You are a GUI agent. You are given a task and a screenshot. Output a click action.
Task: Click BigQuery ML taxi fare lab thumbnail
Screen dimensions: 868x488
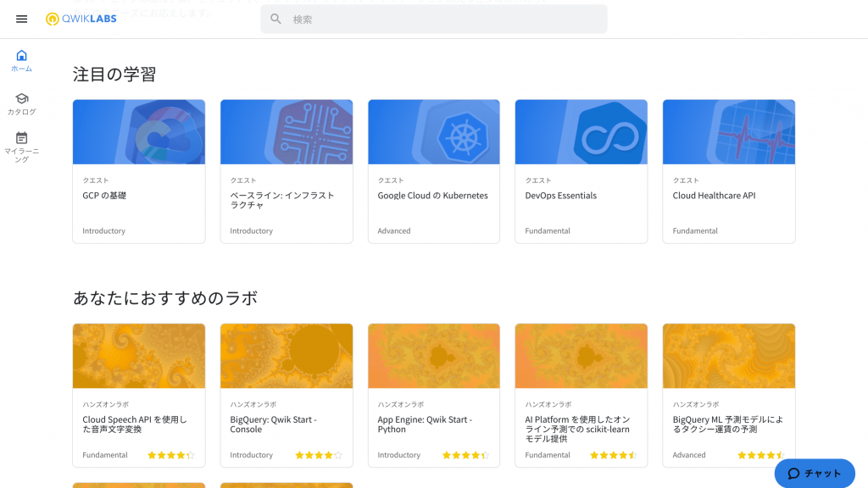click(729, 357)
